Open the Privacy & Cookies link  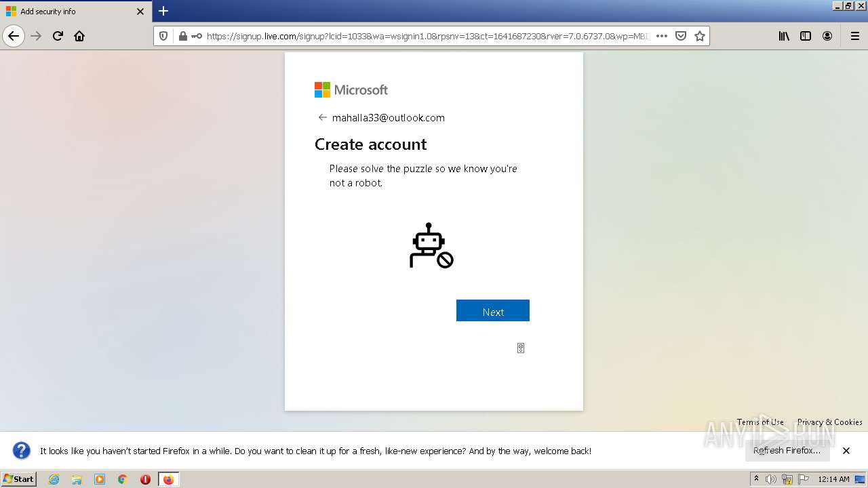(830, 422)
